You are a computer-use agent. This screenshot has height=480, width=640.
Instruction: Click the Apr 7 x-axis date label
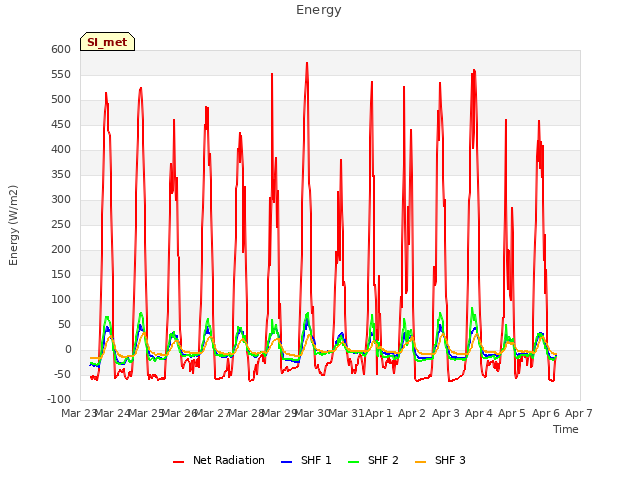click(x=579, y=413)
